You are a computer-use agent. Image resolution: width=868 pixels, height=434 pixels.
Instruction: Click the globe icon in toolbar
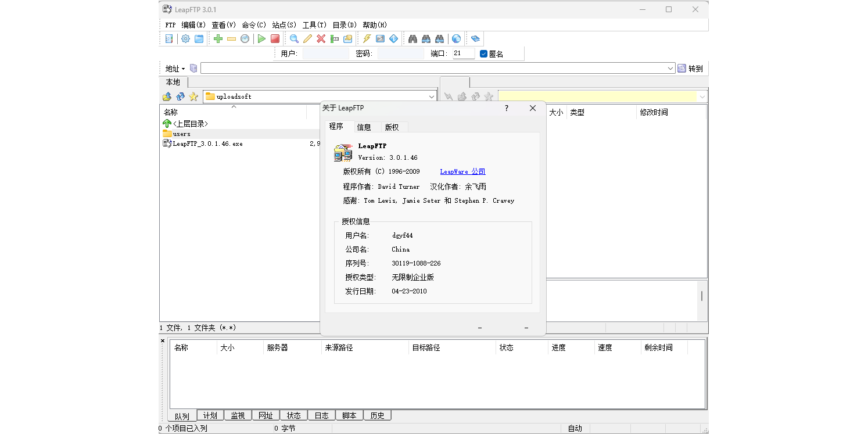click(456, 39)
